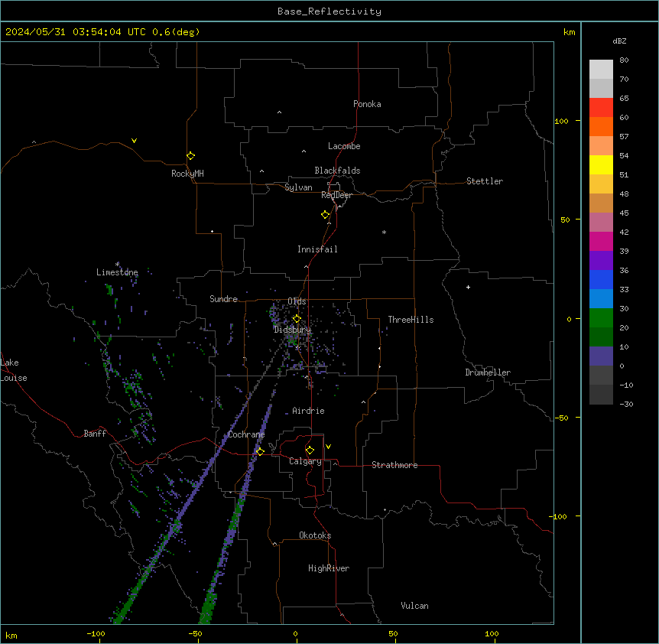The width and height of the screenshot is (659, 644).
Task: Select the Limestone label
Action: 117,272
